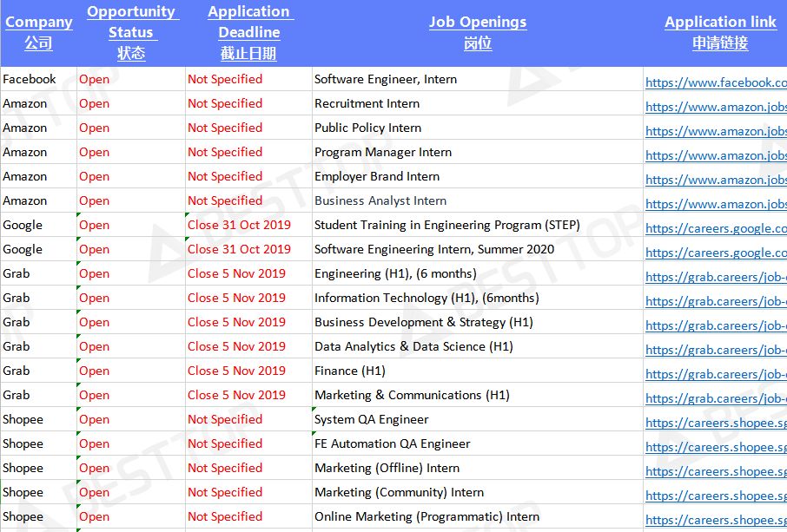Select the Application link header cell
This screenshot has height=532, width=787.
coord(715,33)
